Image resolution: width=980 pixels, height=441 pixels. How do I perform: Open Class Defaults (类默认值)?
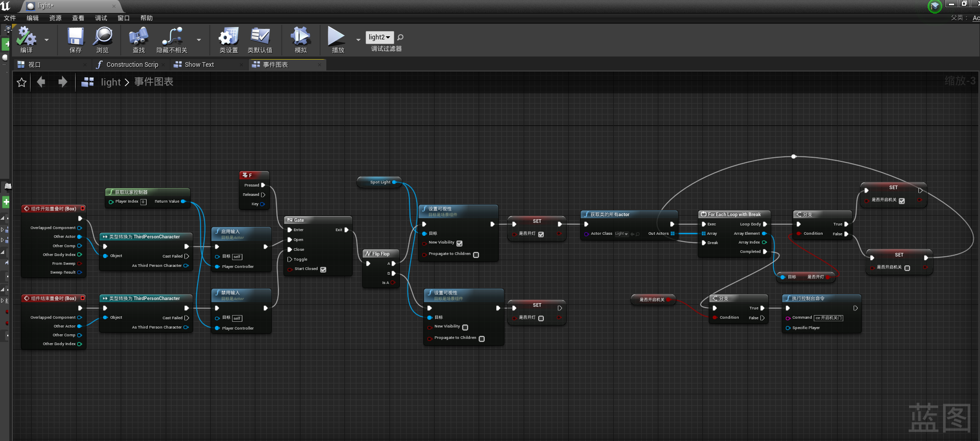pyautogui.click(x=260, y=37)
